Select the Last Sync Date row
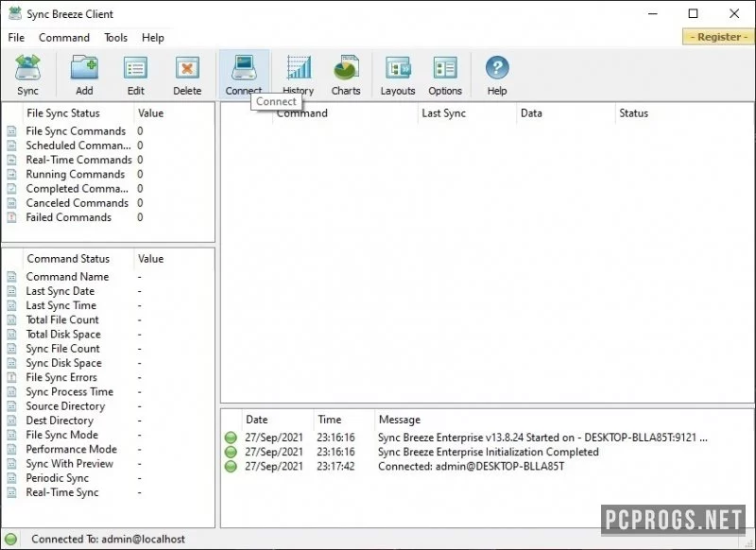756x550 pixels. 109,291
